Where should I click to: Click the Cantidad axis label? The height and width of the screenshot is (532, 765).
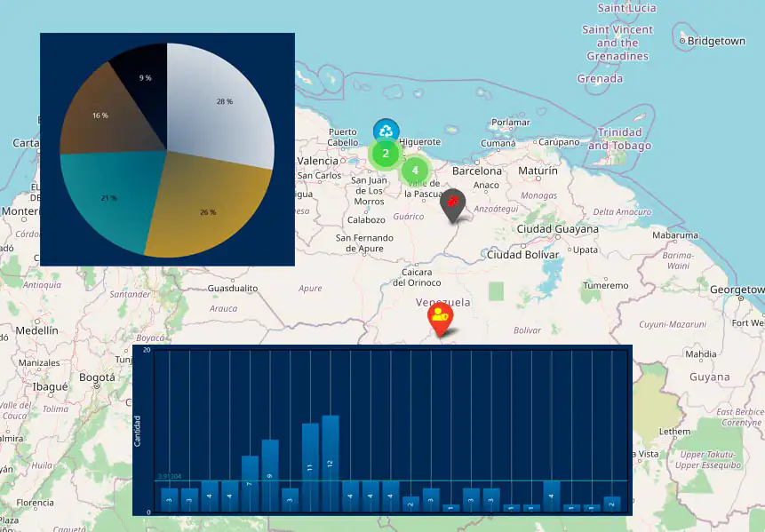(x=138, y=431)
